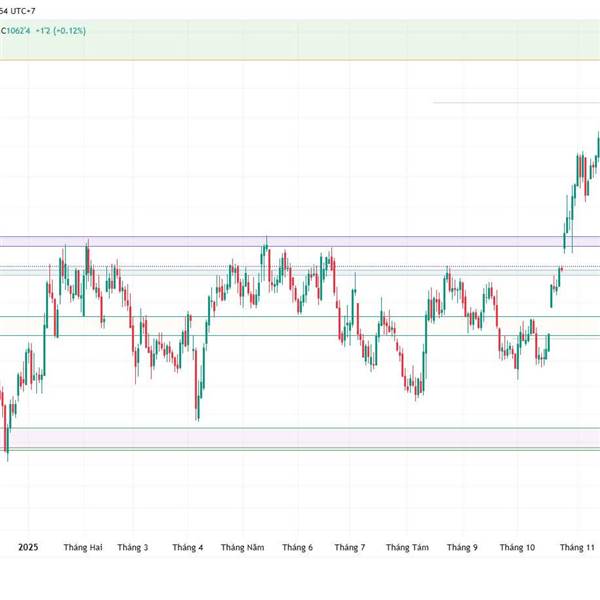600x600 pixels.
Task: Select the Tháng Tám time axis label
Action: coord(407,547)
